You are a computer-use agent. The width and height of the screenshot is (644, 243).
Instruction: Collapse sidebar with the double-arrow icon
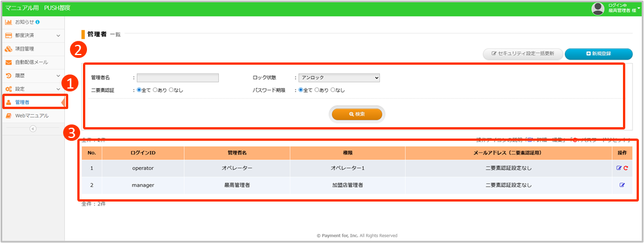point(32,129)
